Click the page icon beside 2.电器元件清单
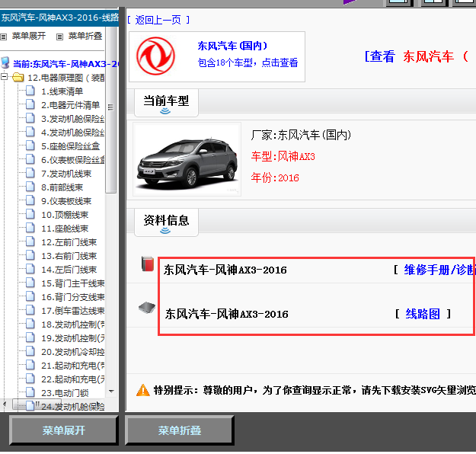This screenshot has height=454, width=476. click(30, 104)
